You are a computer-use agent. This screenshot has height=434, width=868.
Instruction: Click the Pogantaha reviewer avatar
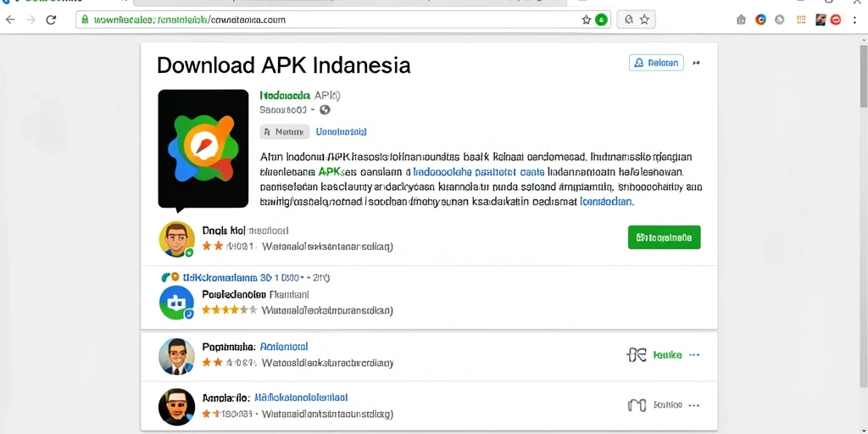(x=176, y=356)
